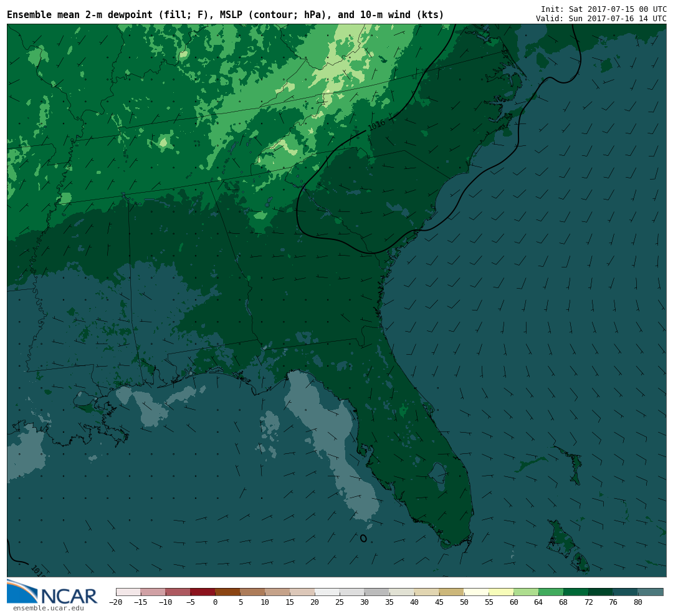
Task: Click the green swatch between 64 and 68
Action: (x=551, y=592)
